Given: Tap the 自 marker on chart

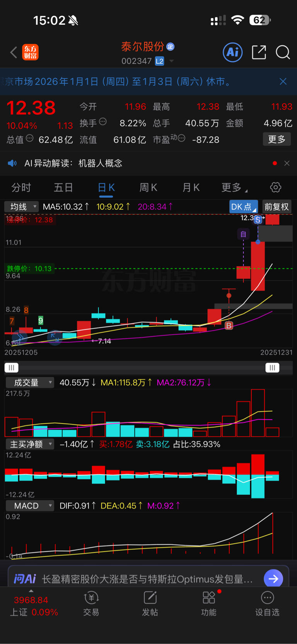Looking at the screenshot, I should coord(243,234).
